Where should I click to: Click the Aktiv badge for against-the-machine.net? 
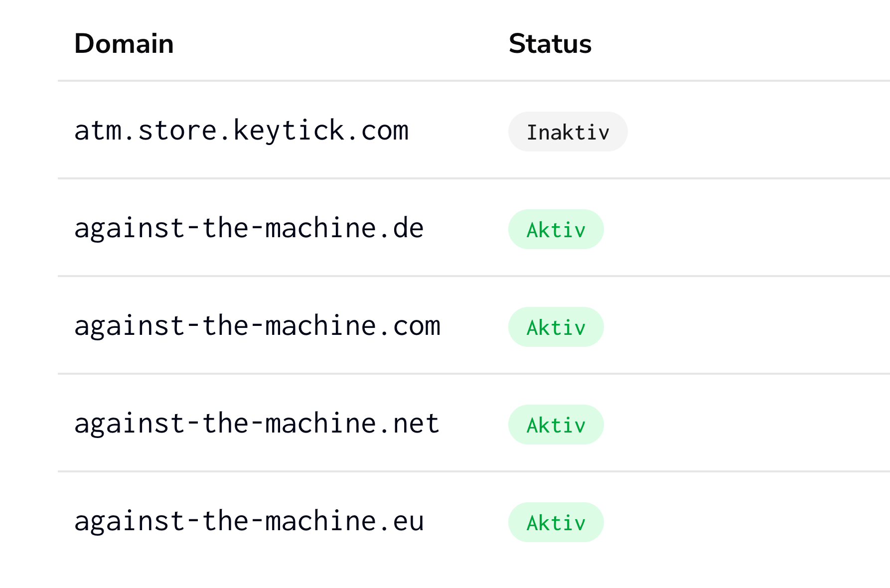(x=556, y=425)
